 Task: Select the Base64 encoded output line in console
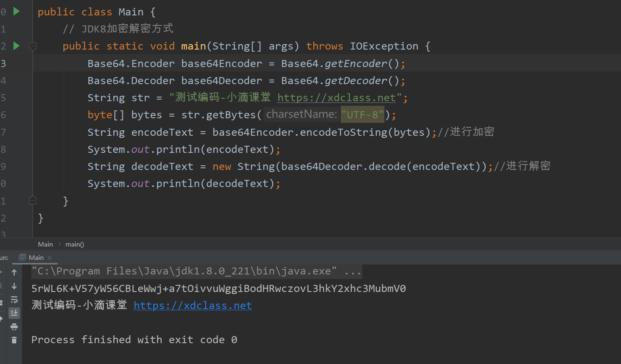coord(218,288)
